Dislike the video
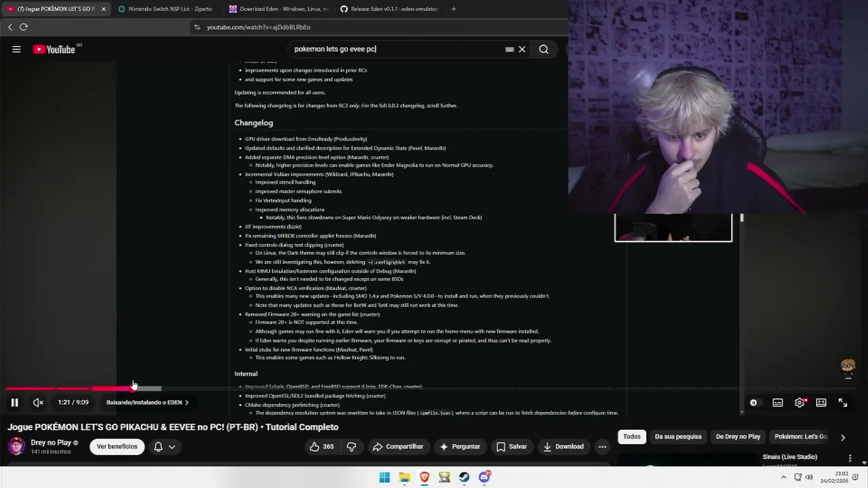Screen dimensions: 868x488 tap(351, 447)
